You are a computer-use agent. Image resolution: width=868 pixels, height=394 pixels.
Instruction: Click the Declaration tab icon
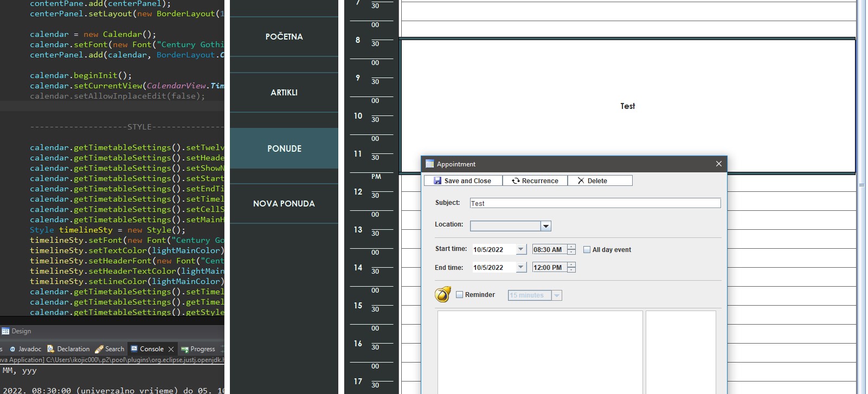51,349
